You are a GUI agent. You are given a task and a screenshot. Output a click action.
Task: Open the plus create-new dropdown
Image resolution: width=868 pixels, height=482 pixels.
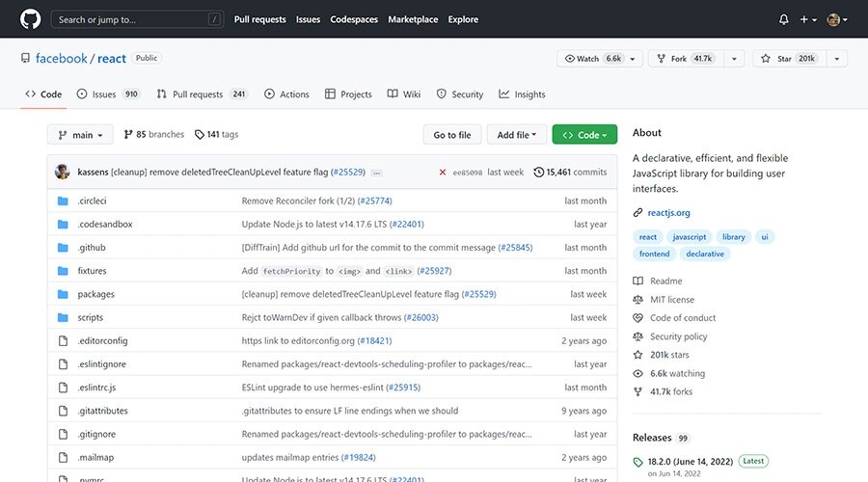point(807,19)
